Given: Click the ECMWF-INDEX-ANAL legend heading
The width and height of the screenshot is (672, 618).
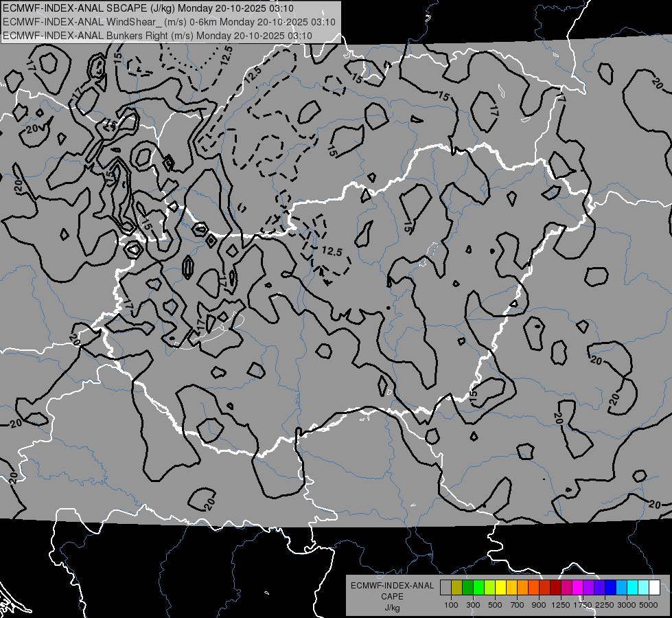Looking at the screenshot, I should (392, 586).
